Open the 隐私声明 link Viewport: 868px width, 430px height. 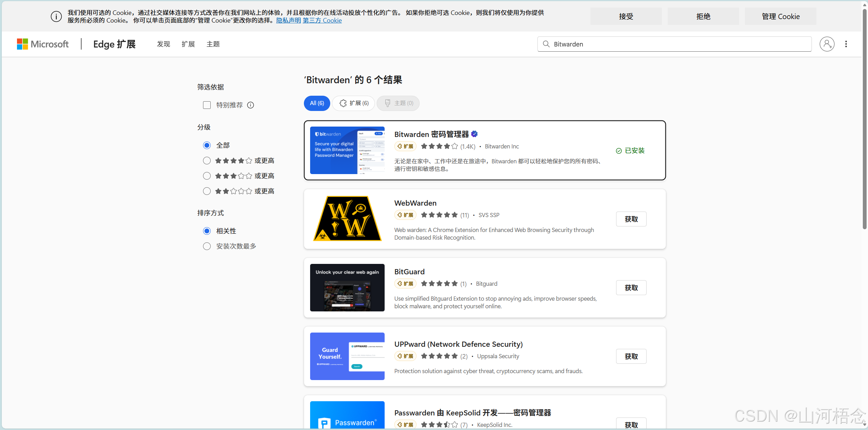(288, 20)
